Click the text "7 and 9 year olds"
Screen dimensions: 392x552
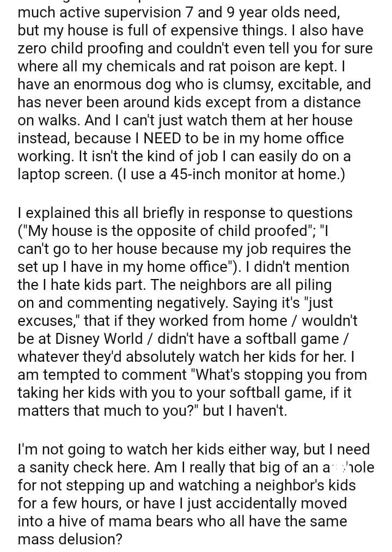[209, 12]
